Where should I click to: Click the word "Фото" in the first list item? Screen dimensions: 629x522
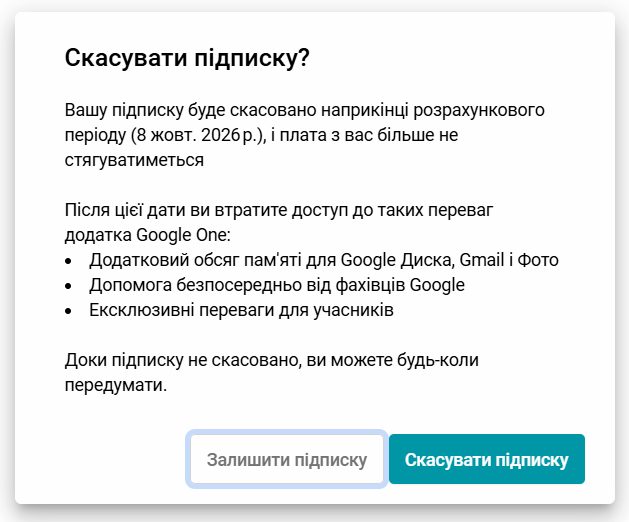click(x=539, y=260)
